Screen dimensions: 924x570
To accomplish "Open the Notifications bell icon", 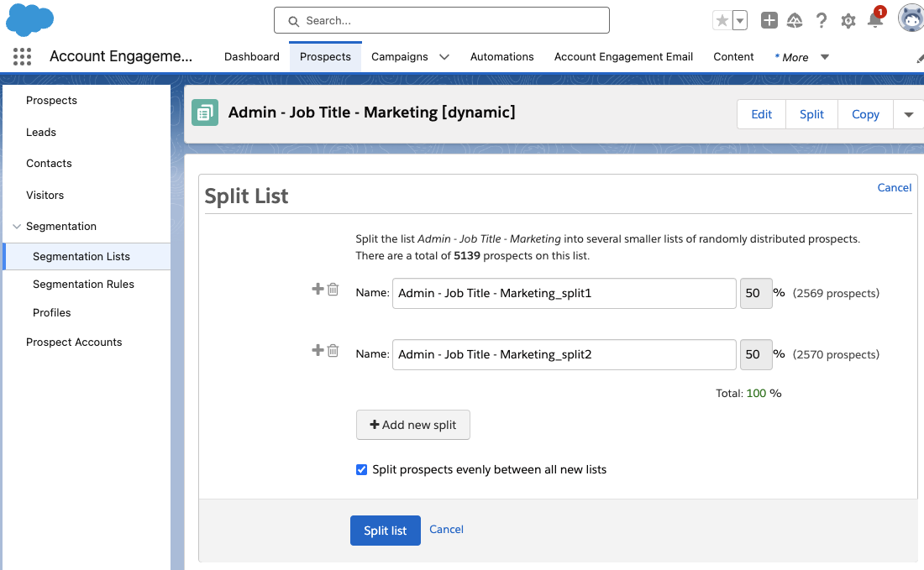I will pyautogui.click(x=875, y=19).
